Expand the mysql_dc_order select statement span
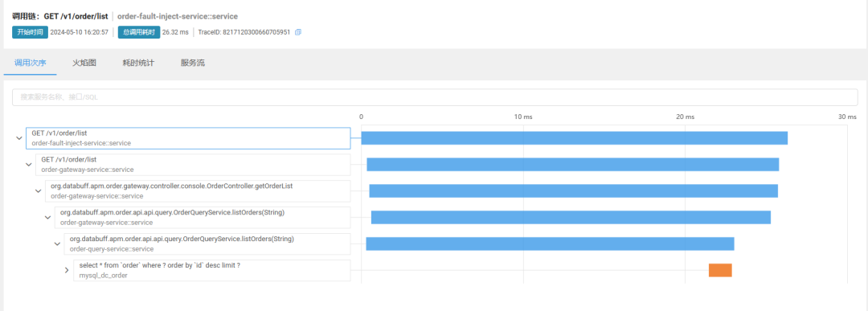The image size is (868, 311). [x=67, y=271]
